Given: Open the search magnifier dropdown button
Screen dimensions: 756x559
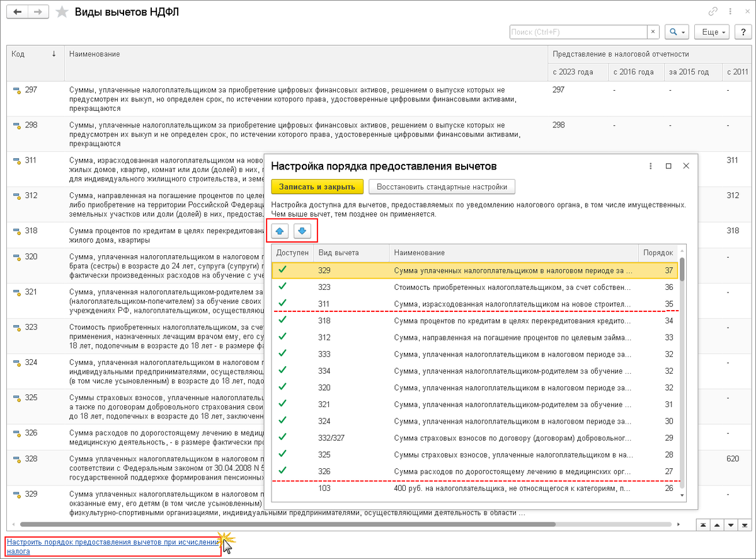Looking at the screenshot, I should pos(676,32).
